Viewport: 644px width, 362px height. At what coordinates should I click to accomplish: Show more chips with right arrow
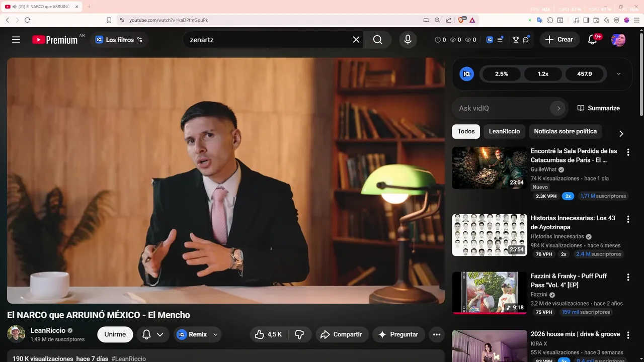(x=621, y=133)
